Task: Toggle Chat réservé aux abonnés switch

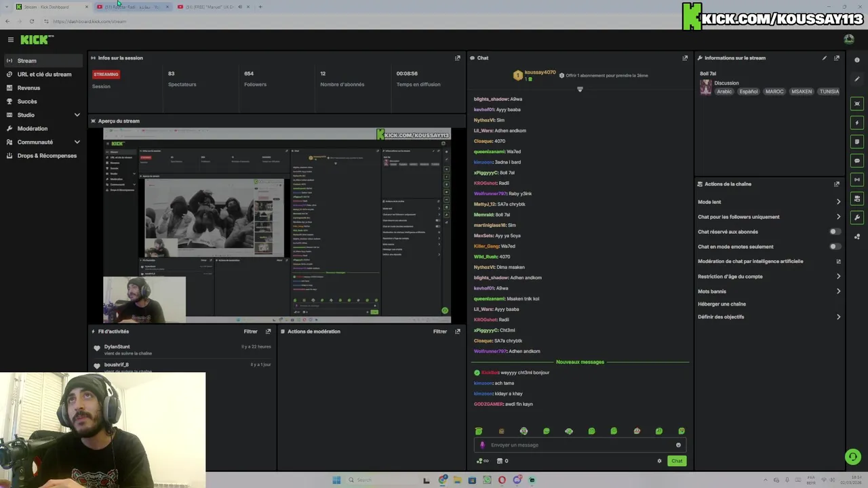Action: click(x=835, y=232)
